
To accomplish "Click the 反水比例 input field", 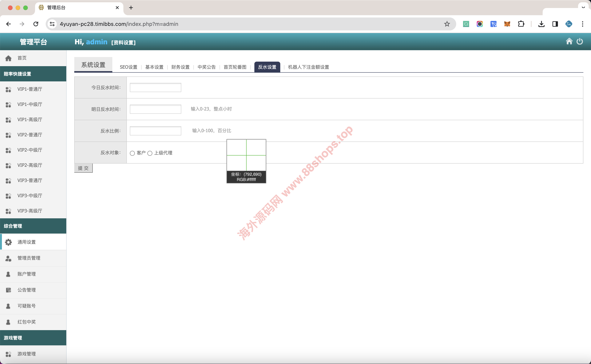I will click(156, 131).
